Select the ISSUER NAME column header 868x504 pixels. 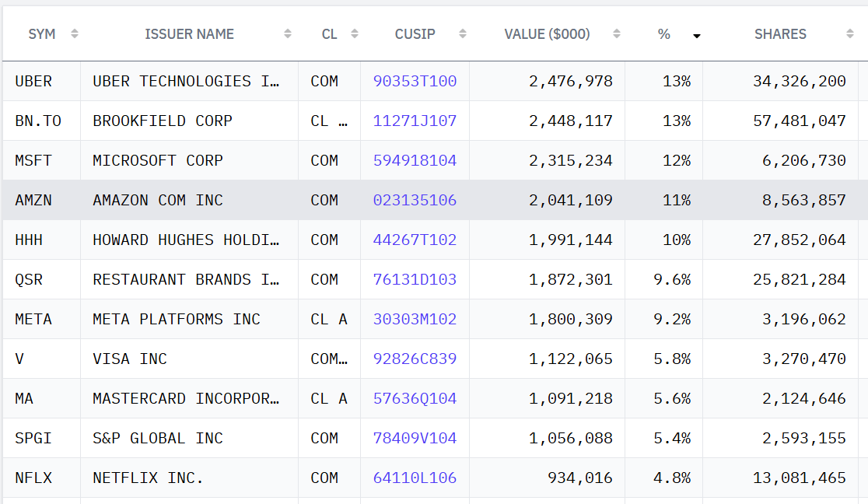pos(189,33)
